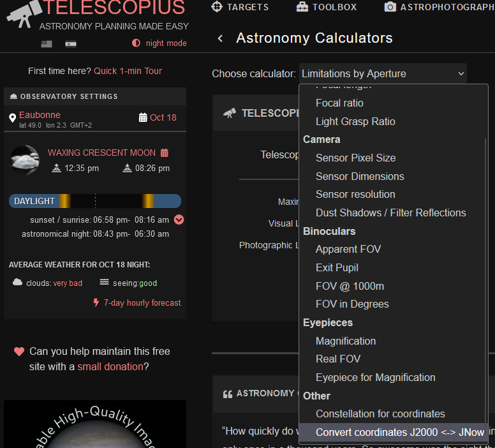Click the planet advertisement image
The height and width of the screenshot is (448, 495).
95,424
